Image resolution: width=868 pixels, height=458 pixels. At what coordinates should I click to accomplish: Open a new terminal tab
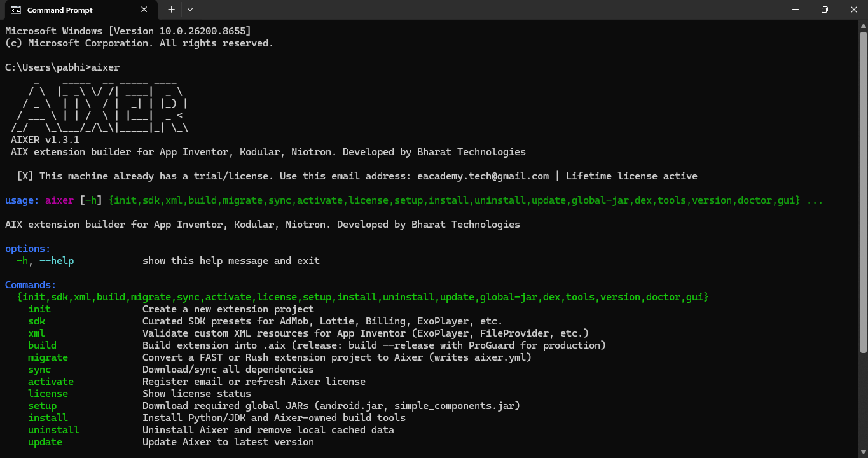pos(171,10)
